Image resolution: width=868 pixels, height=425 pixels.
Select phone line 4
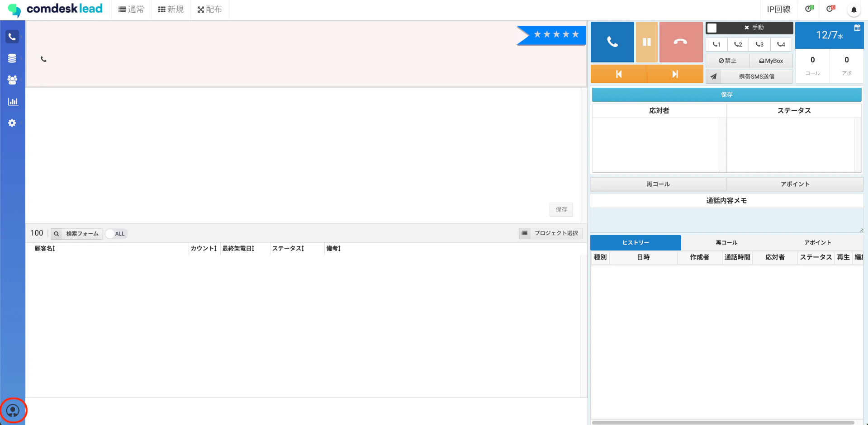(781, 44)
